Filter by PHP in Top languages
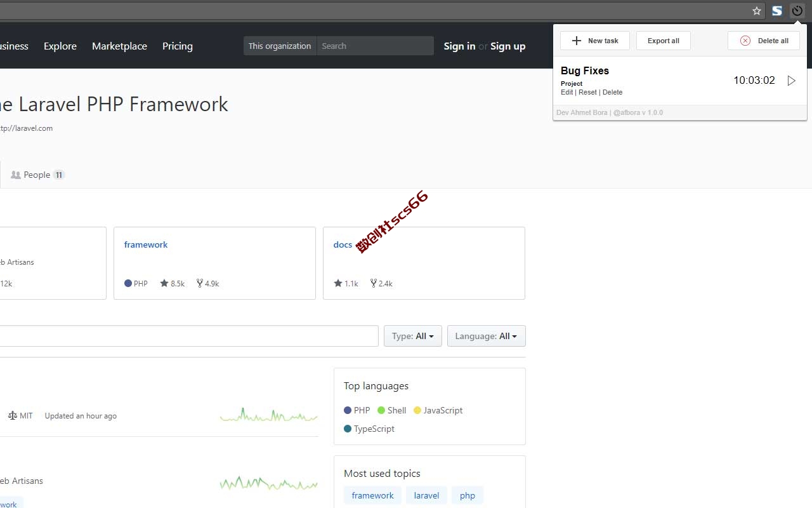 [x=357, y=410]
